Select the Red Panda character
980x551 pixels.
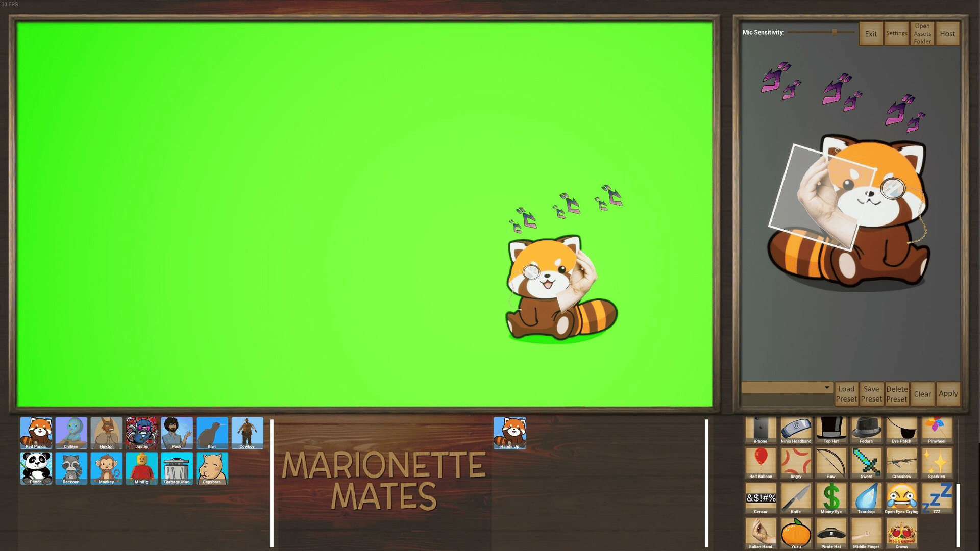click(36, 433)
